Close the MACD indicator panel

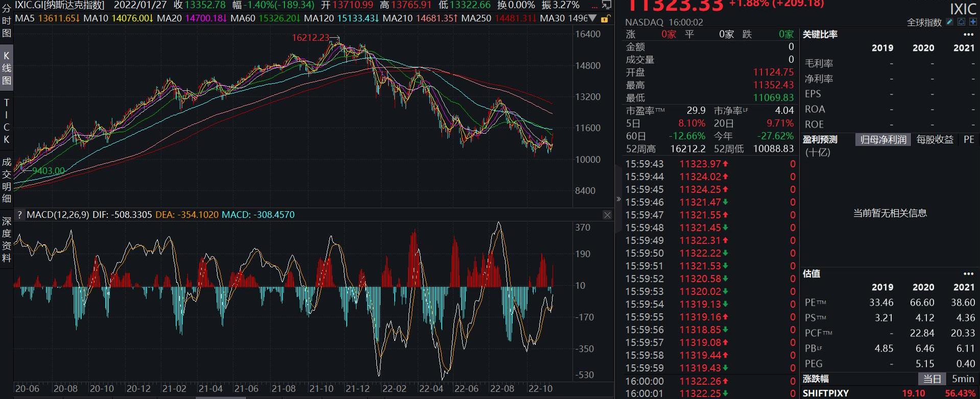point(607,215)
